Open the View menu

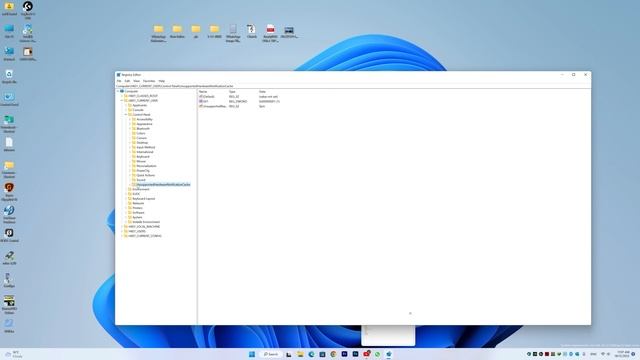136,81
